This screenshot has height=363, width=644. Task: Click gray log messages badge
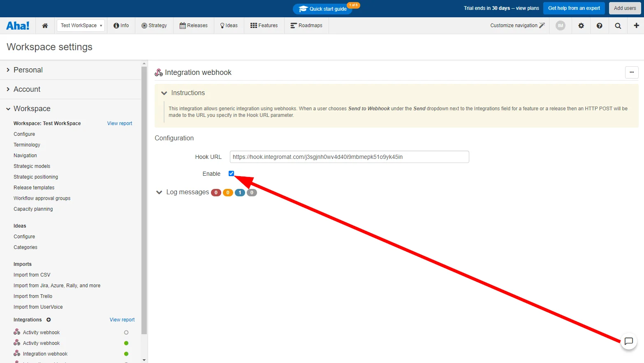(x=252, y=193)
